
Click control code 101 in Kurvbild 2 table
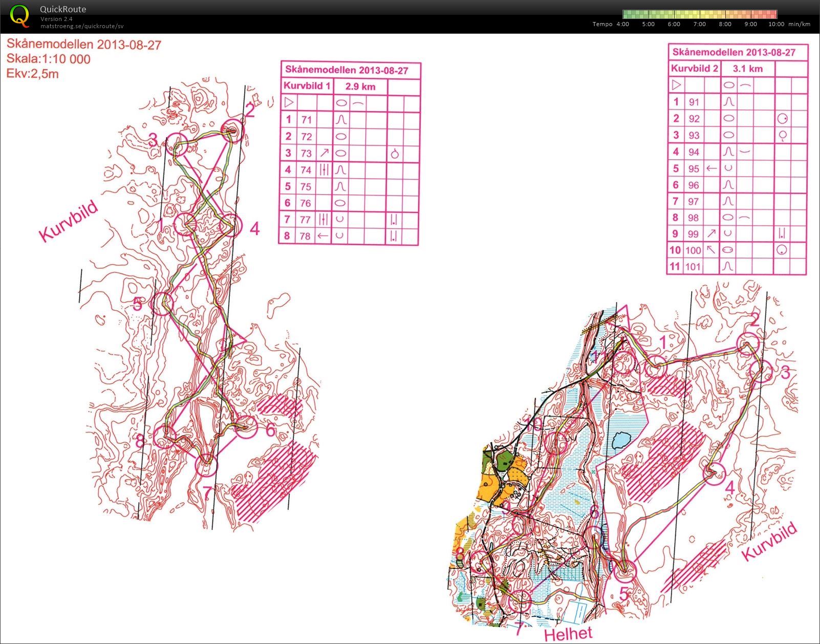point(693,267)
